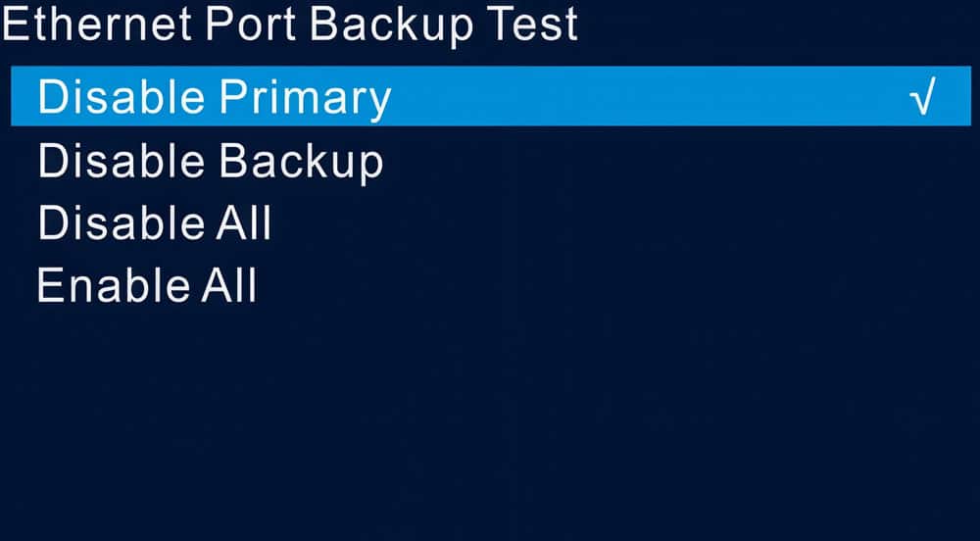Click the word Ethernet in the heading

coord(97,24)
